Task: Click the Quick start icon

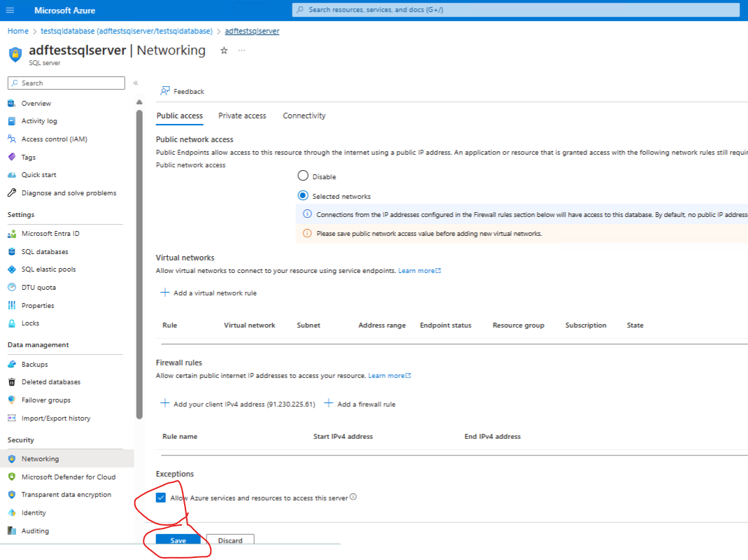Action: (12, 175)
